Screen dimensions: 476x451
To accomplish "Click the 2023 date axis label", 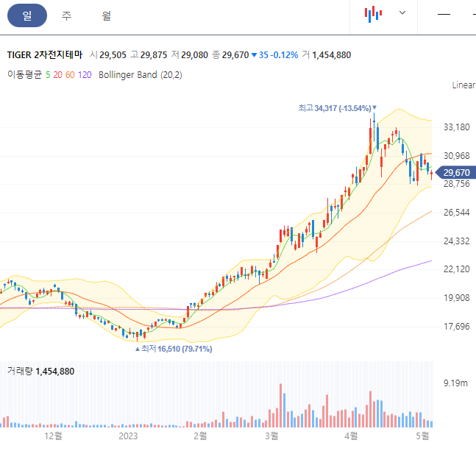I will (x=128, y=436).
